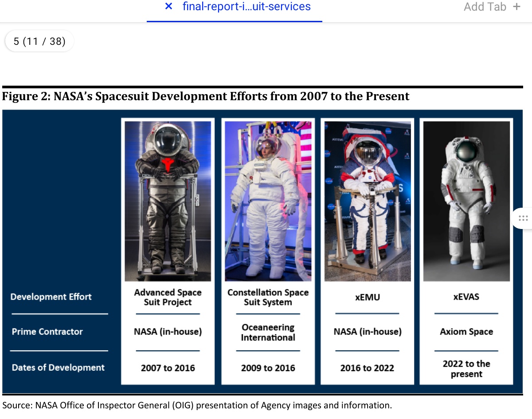This screenshot has height=419, width=532.
Task: Click the Advanced Space Suit Project caption
Action: 168,297
